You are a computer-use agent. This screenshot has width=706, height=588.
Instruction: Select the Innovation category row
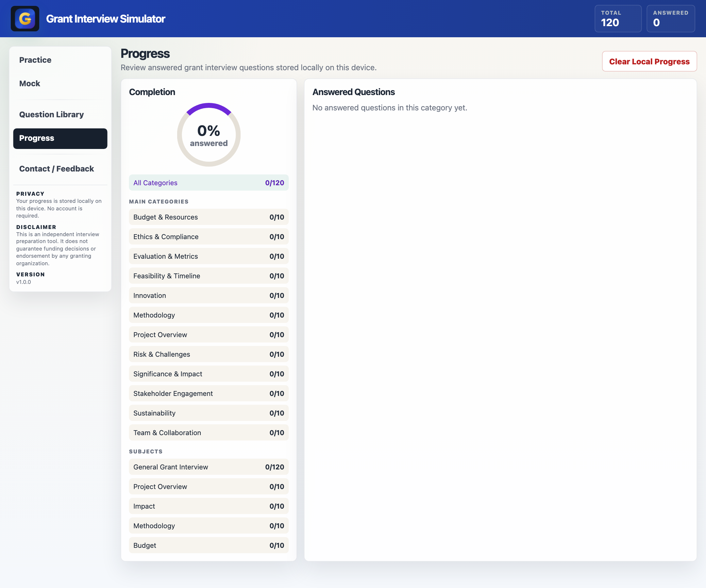pyautogui.click(x=209, y=295)
